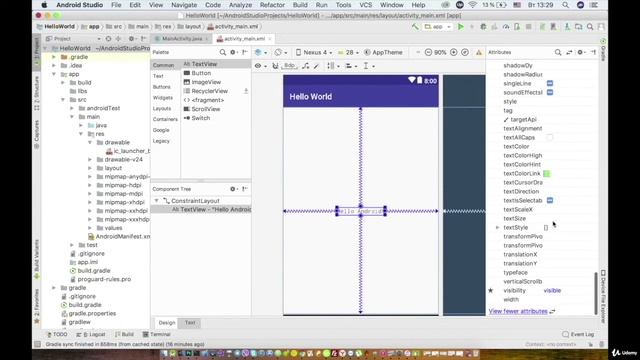Image resolution: width=640 pixels, height=360 pixels.
Task: Select AndroidManifest.xml in project tree
Action: (119, 236)
